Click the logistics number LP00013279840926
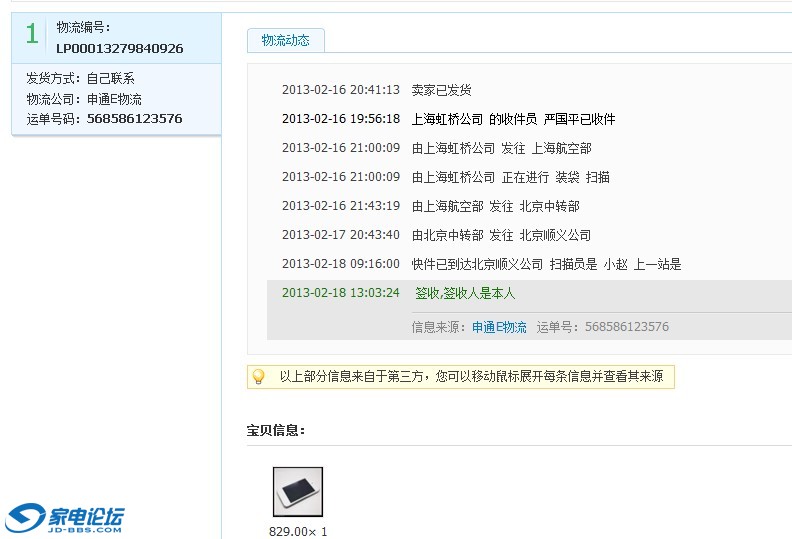Screen dimensions: 792x539 click(119, 48)
